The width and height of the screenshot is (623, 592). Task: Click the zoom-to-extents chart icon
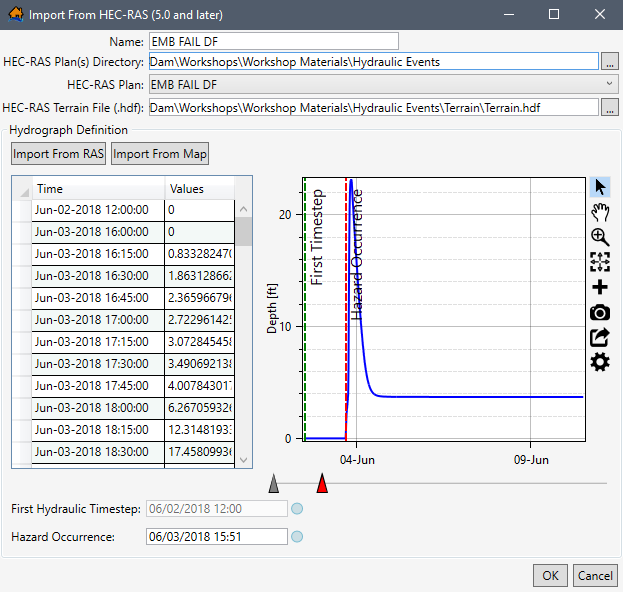(600, 262)
